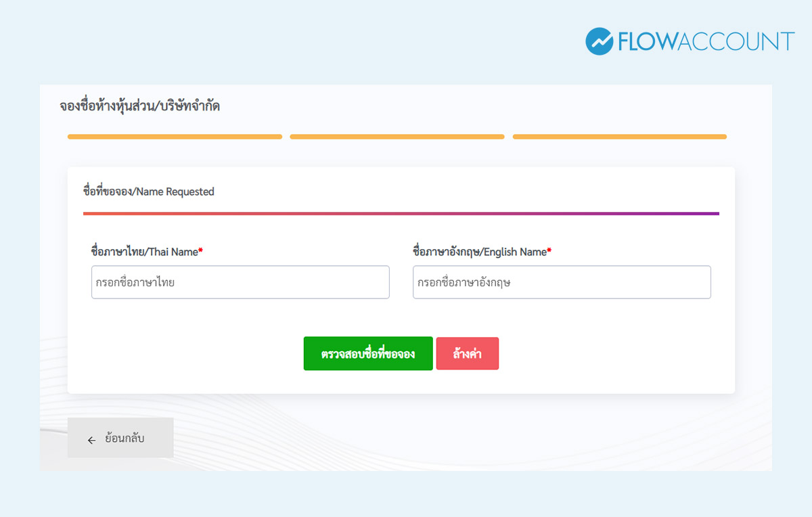This screenshot has height=517, width=812.
Task: Click the red-to-purple gradient divider line
Action: click(401, 213)
